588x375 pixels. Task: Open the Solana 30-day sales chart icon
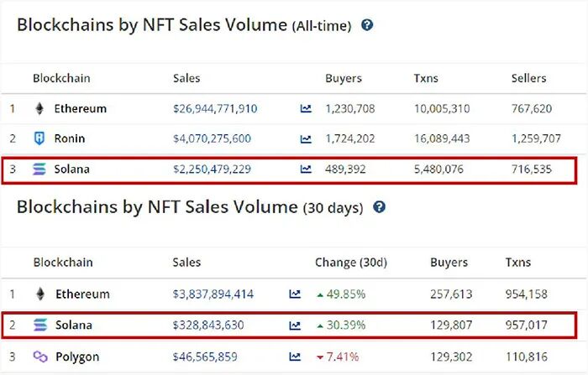(x=295, y=326)
